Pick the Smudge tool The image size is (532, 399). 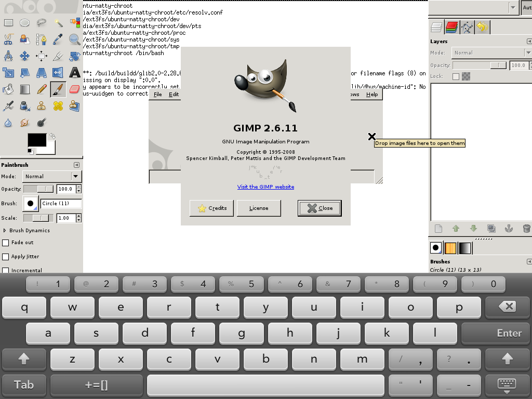[25, 123]
